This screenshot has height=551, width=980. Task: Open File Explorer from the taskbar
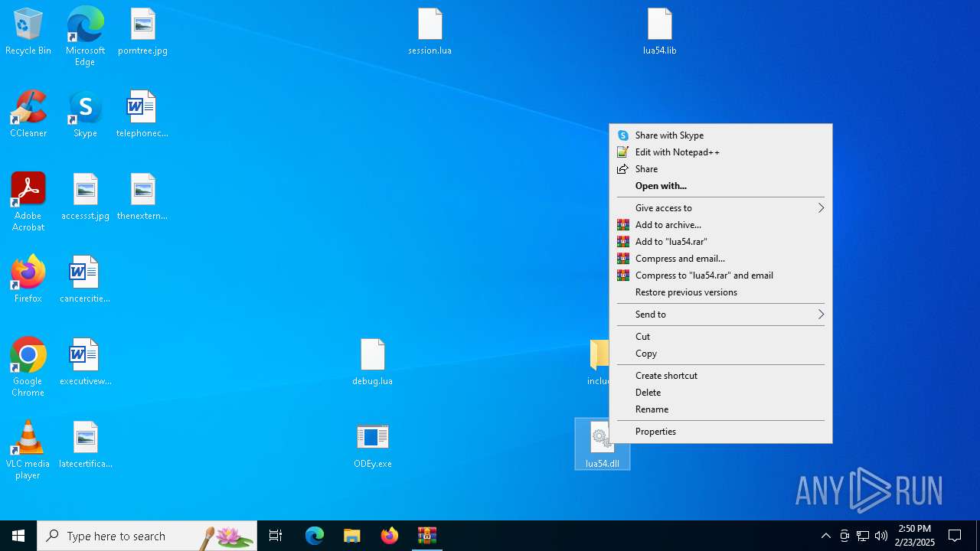click(352, 536)
